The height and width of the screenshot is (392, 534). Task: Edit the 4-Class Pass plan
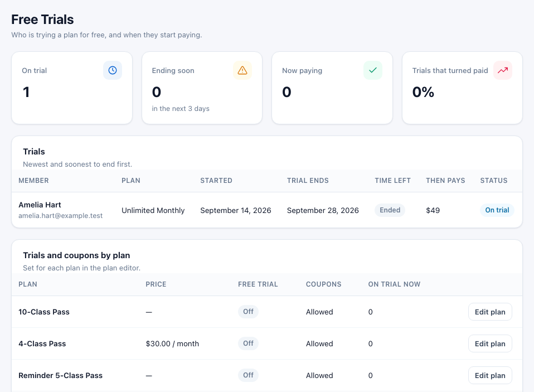[x=490, y=343]
